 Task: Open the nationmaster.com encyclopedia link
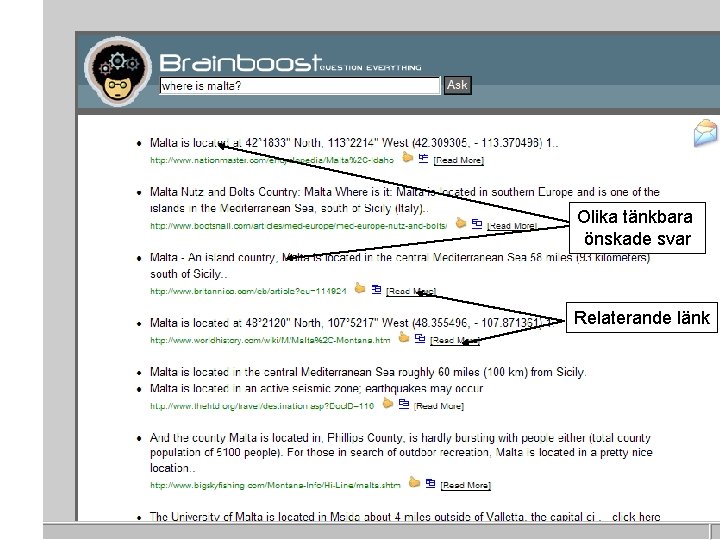[x=272, y=160]
